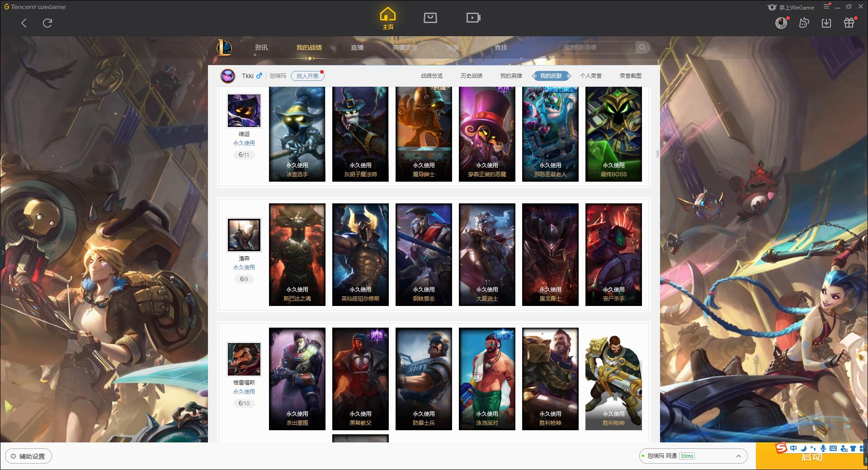Go back with the left arrow

click(24, 23)
